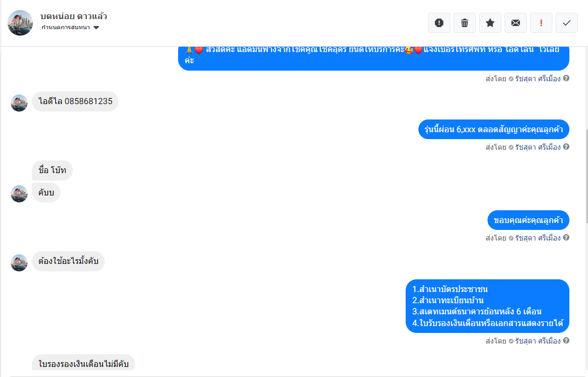Flag conversation with red exclamation icon
Viewport: 588px width, 377px height.
[x=541, y=23]
